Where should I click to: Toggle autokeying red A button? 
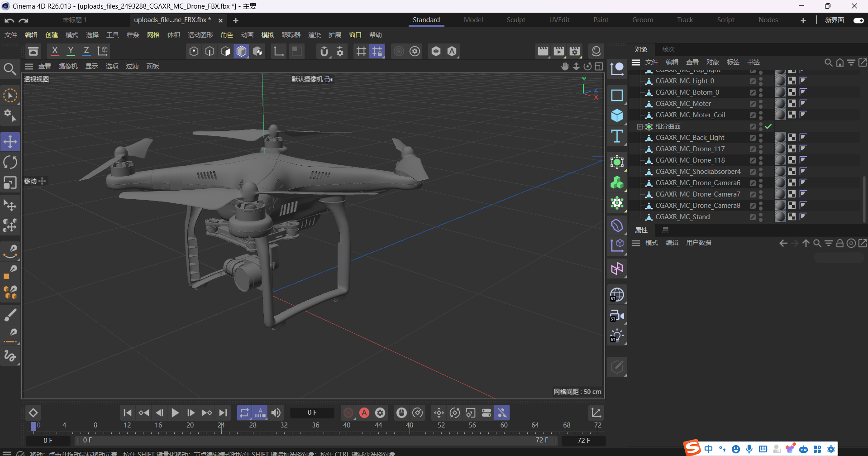[364, 413]
